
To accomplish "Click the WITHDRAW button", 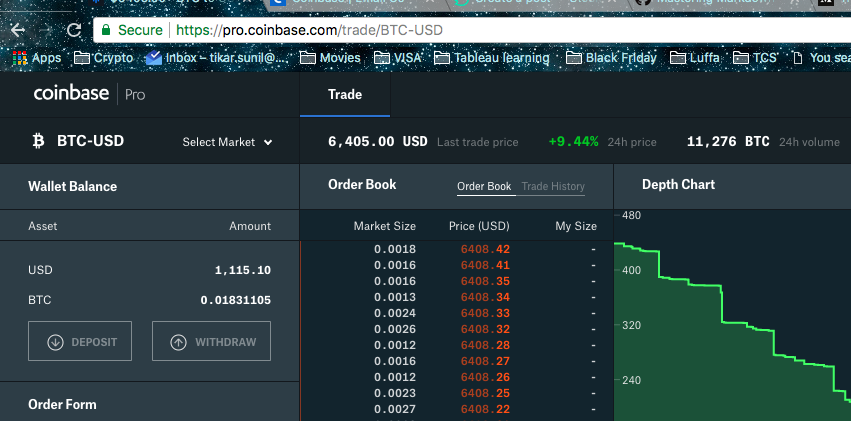I will click(x=211, y=341).
